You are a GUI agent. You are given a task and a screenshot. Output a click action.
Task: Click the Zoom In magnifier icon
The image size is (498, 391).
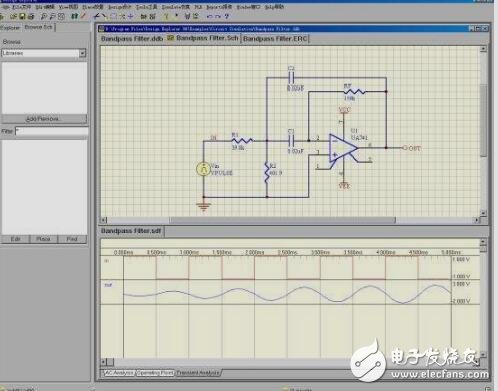[44, 16]
